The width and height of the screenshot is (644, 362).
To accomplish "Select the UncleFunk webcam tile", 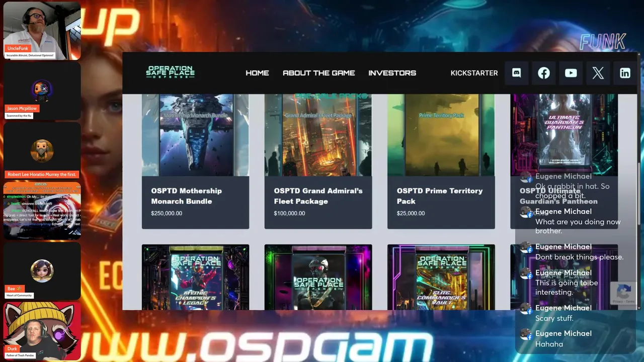I will click(x=42, y=30).
